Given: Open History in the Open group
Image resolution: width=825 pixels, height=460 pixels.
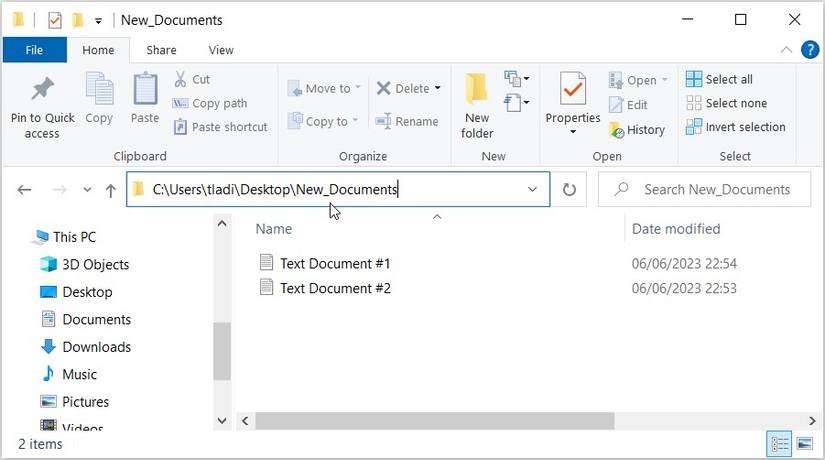Looking at the screenshot, I should click(637, 130).
